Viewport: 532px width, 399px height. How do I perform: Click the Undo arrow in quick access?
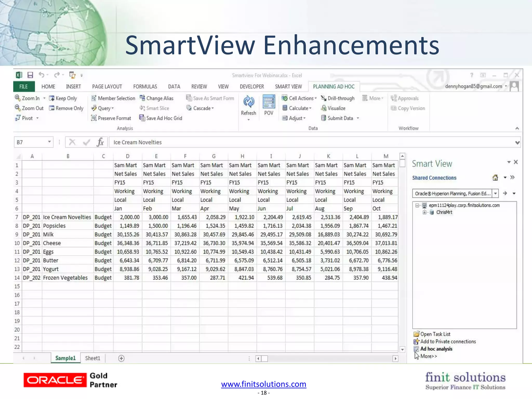pyautogui.click(x=42, y=75)
